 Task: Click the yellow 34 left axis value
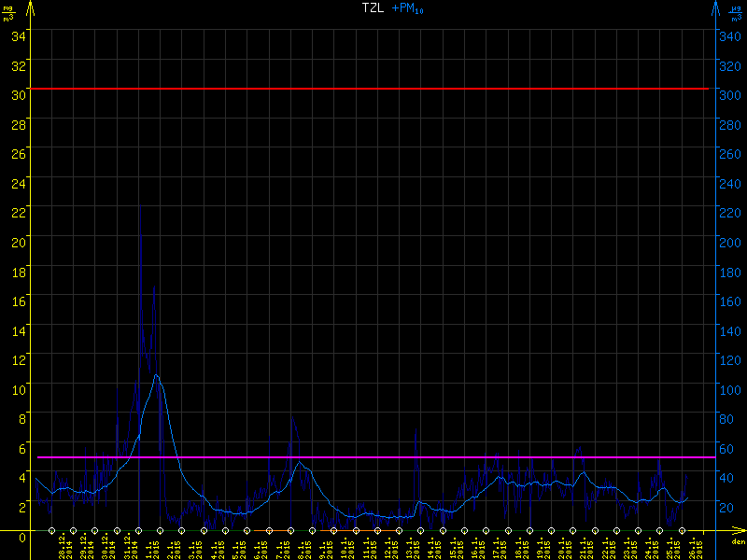[19, 35]
